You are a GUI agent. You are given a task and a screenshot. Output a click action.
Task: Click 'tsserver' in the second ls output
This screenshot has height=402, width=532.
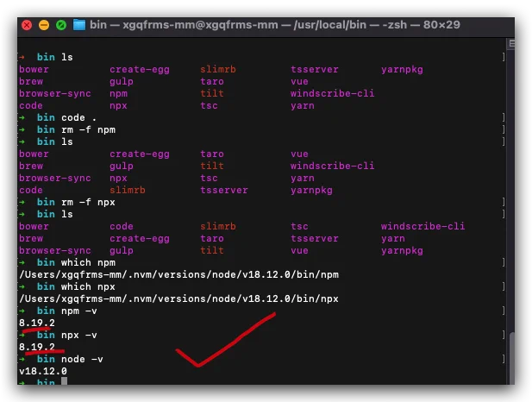tap(224, 190)
